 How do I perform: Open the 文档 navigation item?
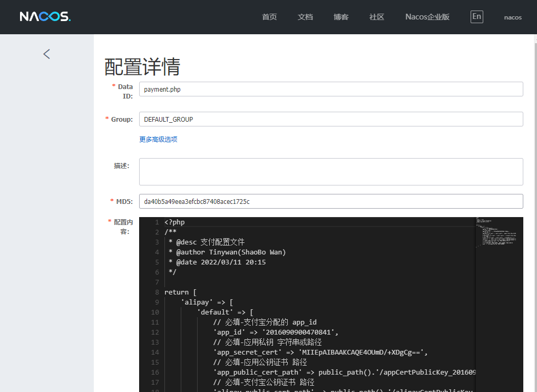point(305,17)
